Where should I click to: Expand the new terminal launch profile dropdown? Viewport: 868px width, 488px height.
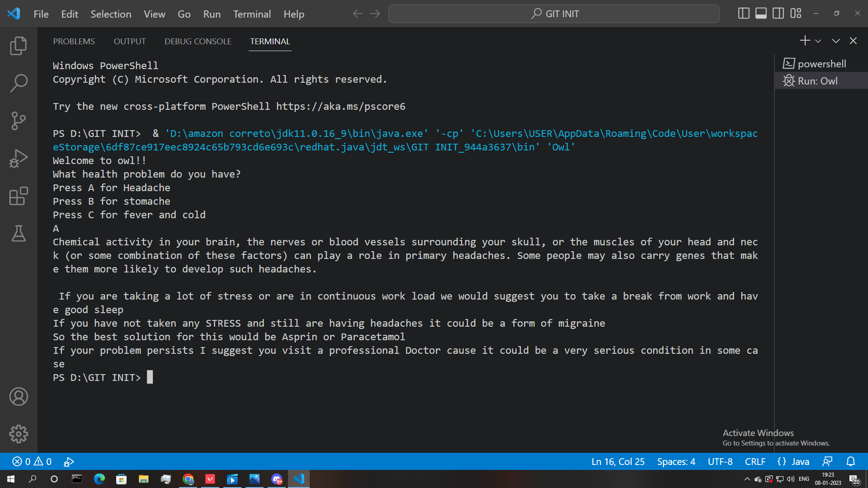pos(818,41)
